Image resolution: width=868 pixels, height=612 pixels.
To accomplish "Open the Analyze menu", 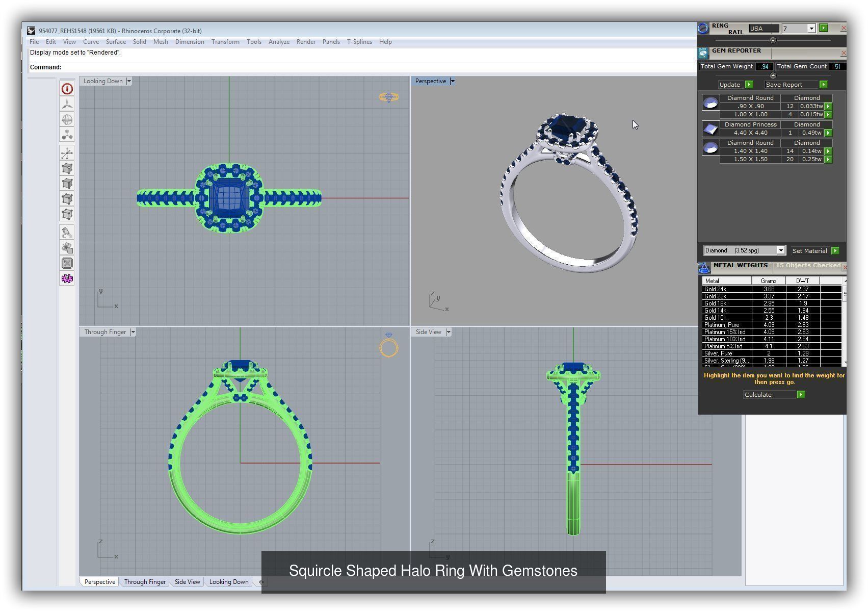I will (x=279, y=42).
